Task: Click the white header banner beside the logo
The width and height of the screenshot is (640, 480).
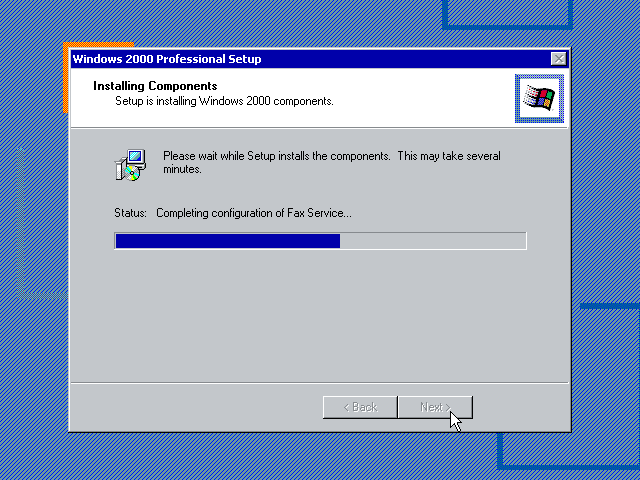Action: coord(292,98)
